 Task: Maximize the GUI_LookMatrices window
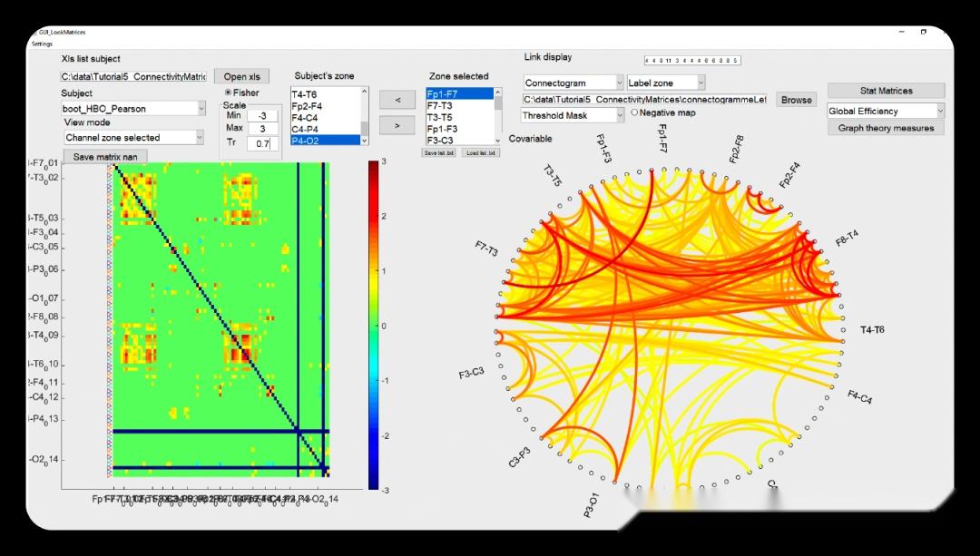coord(924,32)
